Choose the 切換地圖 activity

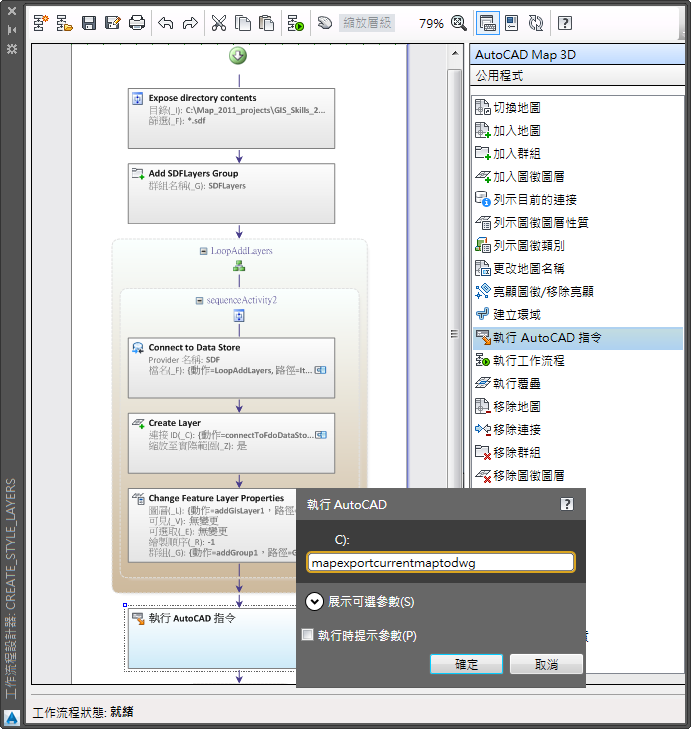[x=578, y=107]
